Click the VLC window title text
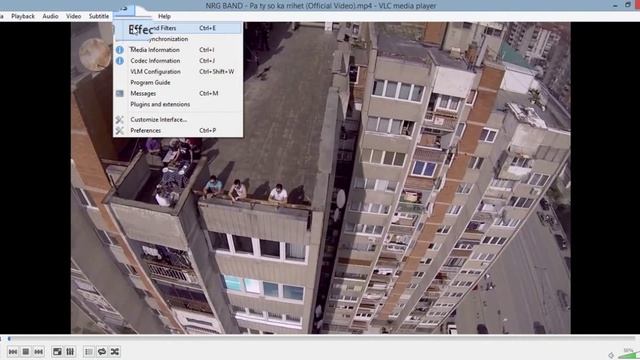The width and height of the screenshot is (640, 360). click(x=321, y=6)
